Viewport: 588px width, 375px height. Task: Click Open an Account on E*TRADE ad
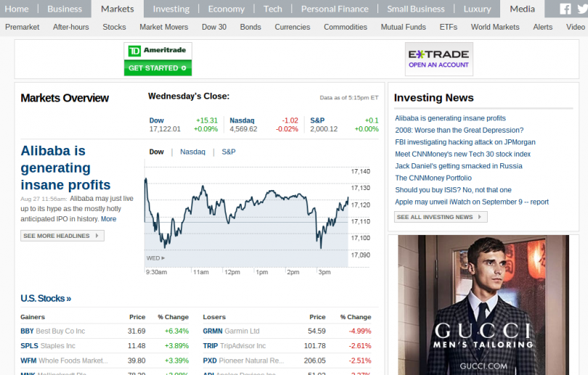point(438,65)
